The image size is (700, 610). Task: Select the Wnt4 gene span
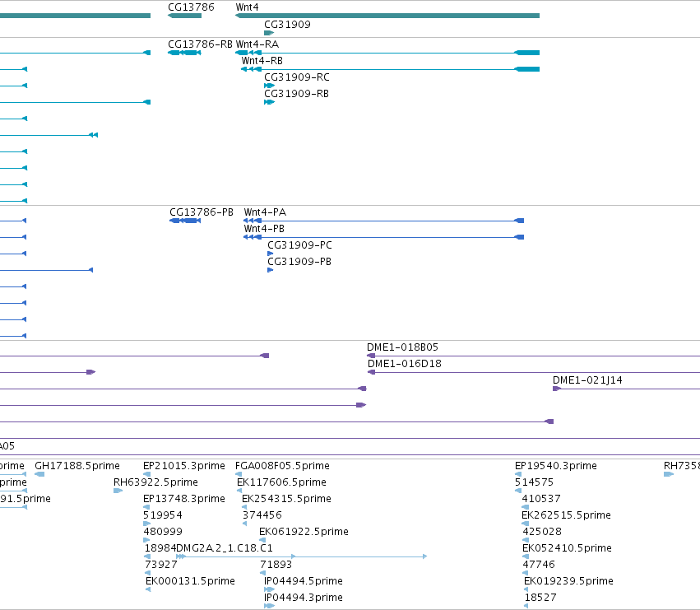coord(387,16)
